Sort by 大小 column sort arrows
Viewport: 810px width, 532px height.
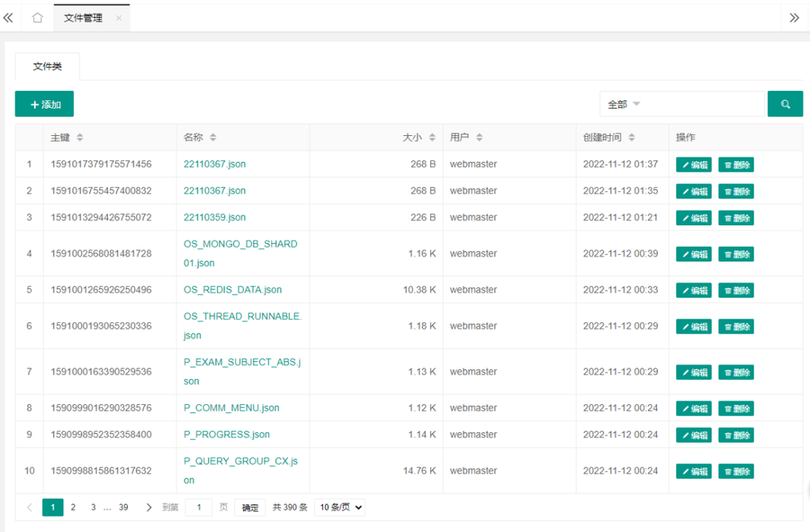tap(433, 138)
